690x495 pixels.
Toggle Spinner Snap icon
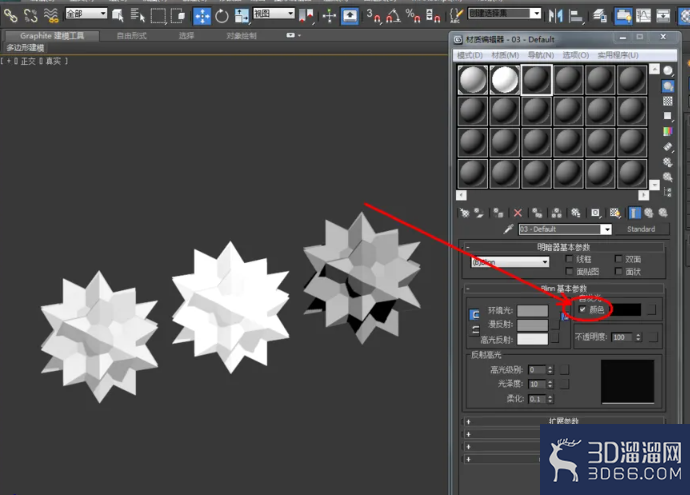433,16
